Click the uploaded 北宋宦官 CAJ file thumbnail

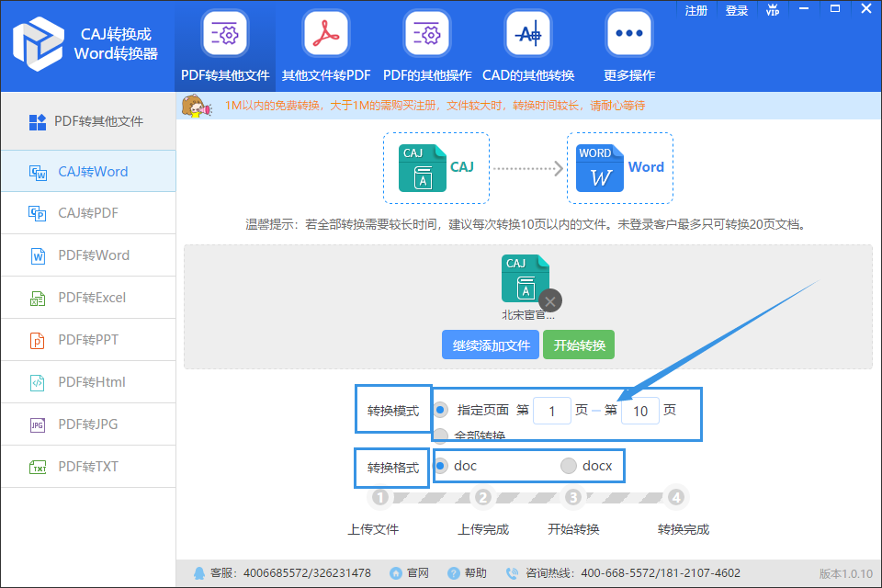[x=526, y=279]
